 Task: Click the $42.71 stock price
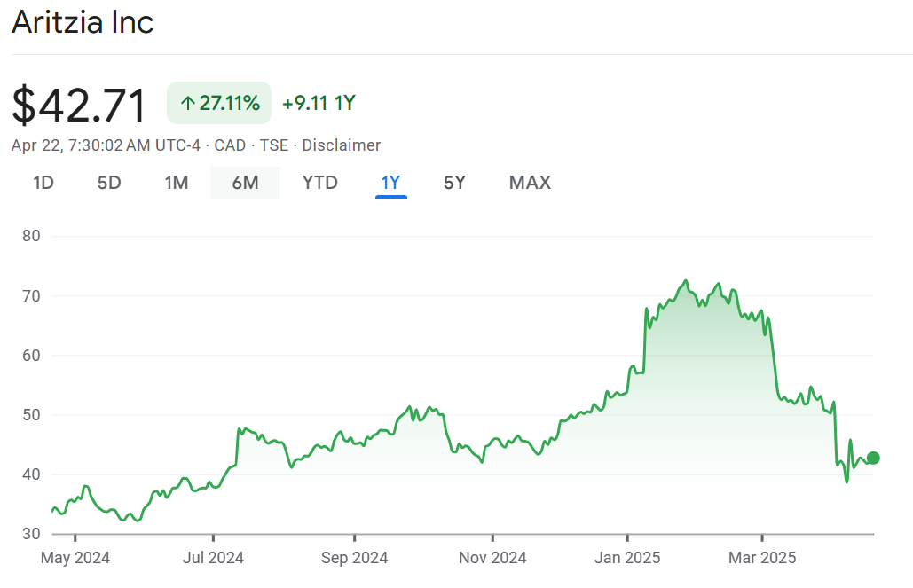point(79,105)
